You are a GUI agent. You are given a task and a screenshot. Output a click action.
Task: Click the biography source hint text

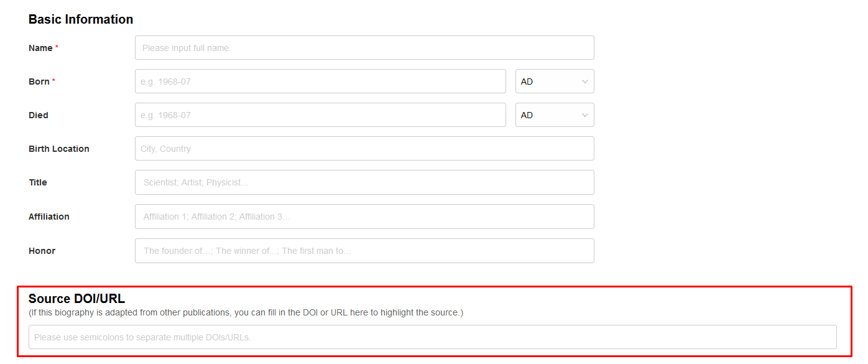coord(246,312)
